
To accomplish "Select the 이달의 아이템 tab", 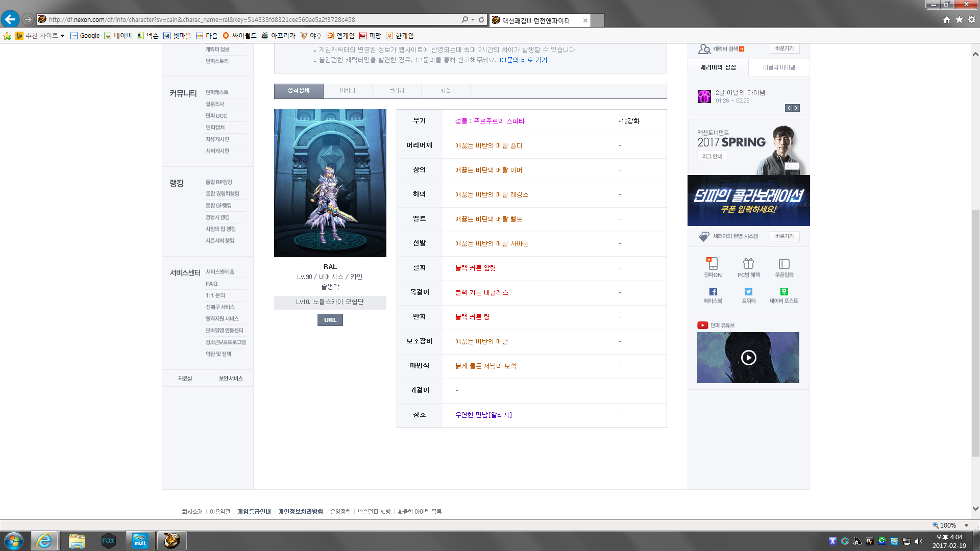I will click(x=779, y=67).
